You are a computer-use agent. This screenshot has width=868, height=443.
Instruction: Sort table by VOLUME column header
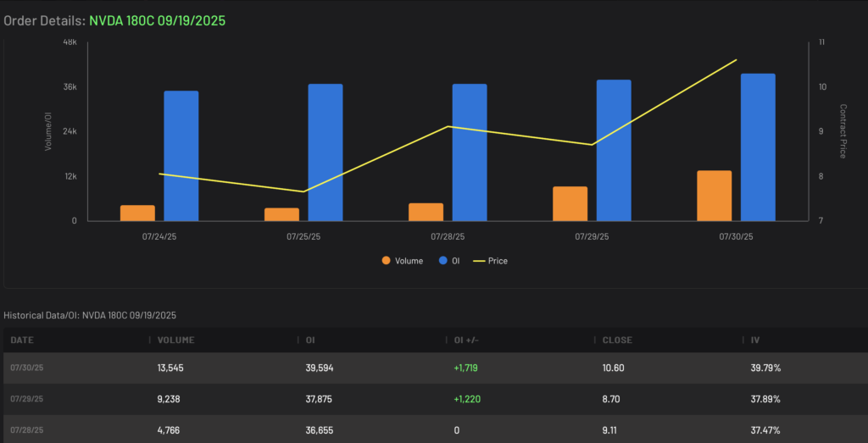176,341
